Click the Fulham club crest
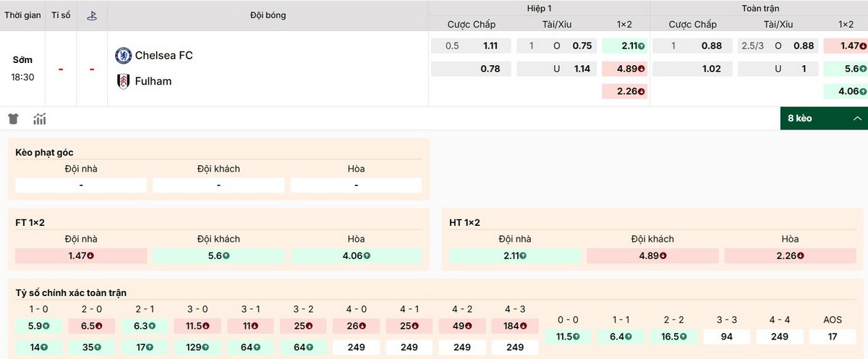This screenshot has height=359, width=868. tap(123, 81)
